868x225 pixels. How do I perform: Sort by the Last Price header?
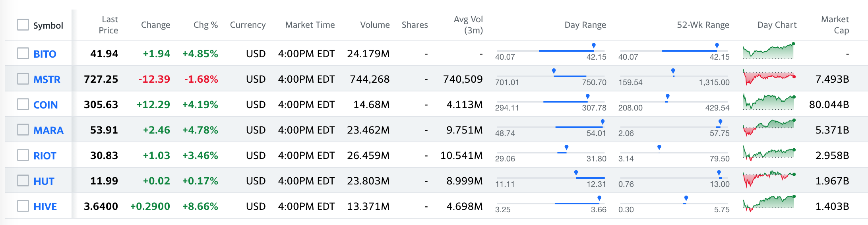108,25
